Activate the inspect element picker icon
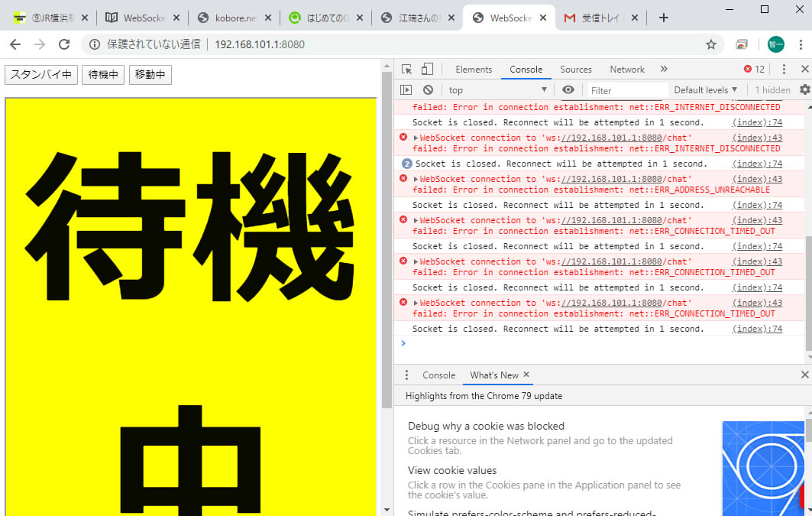 (x=407, y=70)
